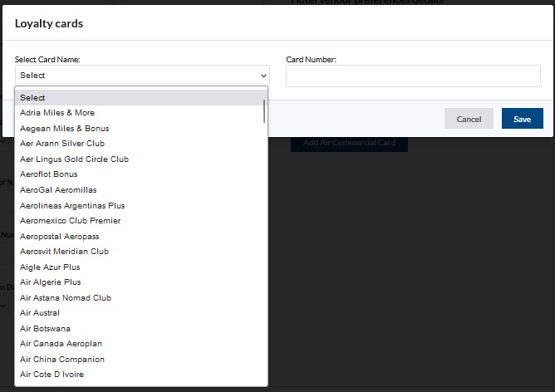This screenshot has width=555, height=392.
Task: Select 'Aer Arann Silver Club' option
Action: pos(140,144)
